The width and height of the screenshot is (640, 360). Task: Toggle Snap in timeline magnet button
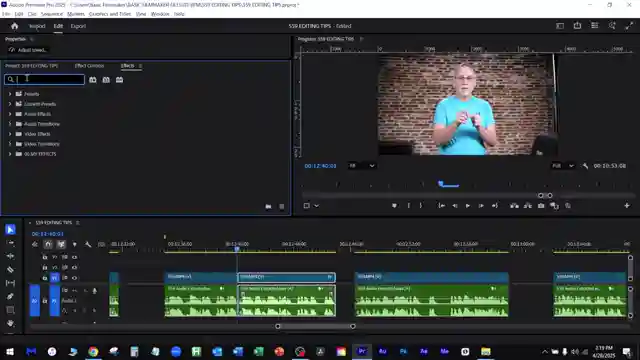click(x=48, y=244)
